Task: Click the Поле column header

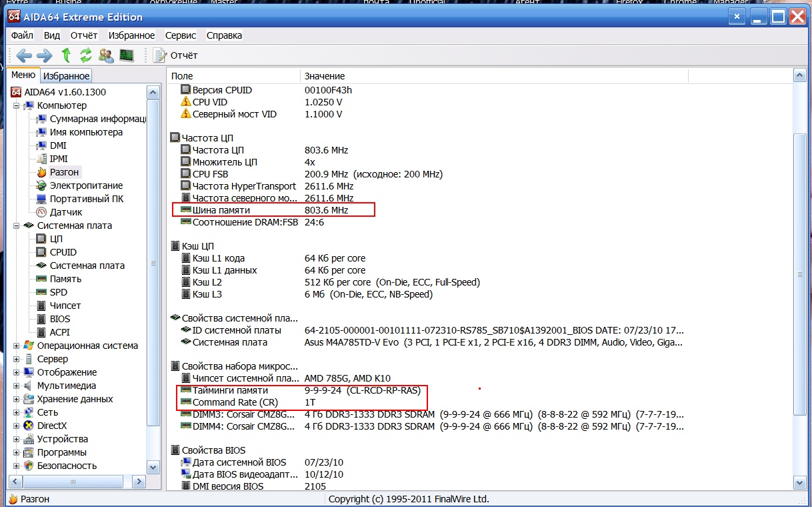Action: [233, 76]
